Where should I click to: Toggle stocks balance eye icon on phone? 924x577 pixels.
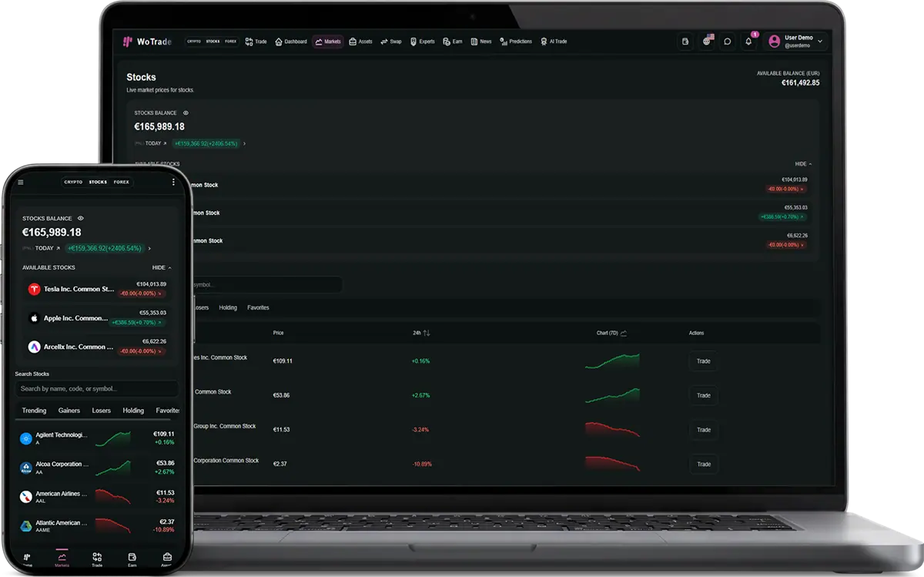pos(80,219)
